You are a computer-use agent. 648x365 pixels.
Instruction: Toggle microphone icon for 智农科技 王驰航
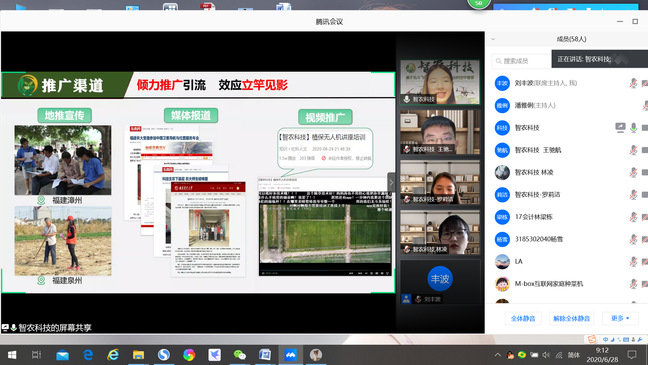click(633, 150)
